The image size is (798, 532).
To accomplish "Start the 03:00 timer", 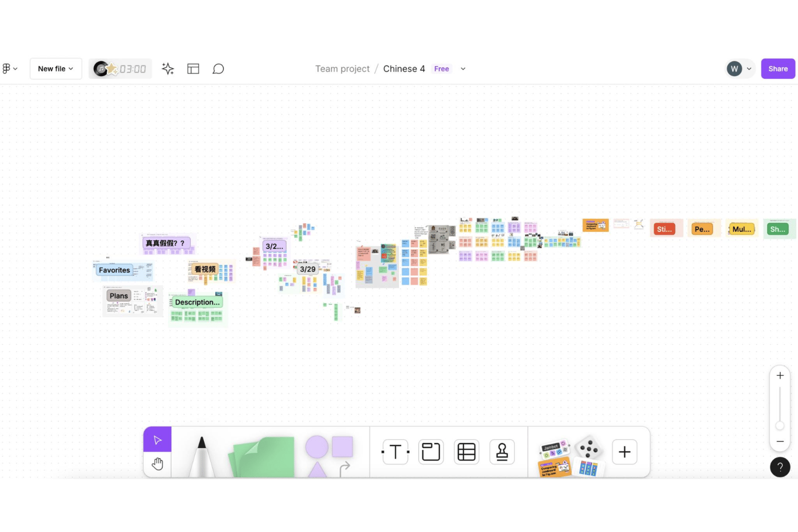I will 120,68.
